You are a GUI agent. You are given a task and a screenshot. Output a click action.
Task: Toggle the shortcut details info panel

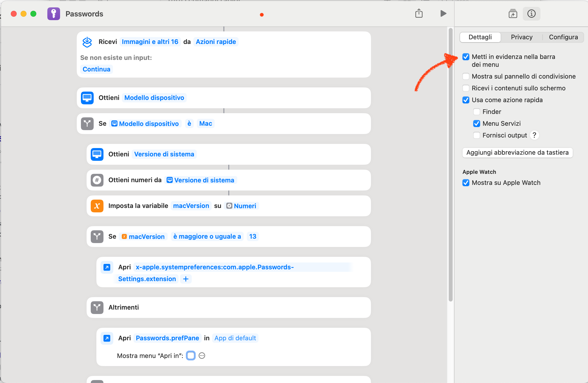click(x=531, y=14)
